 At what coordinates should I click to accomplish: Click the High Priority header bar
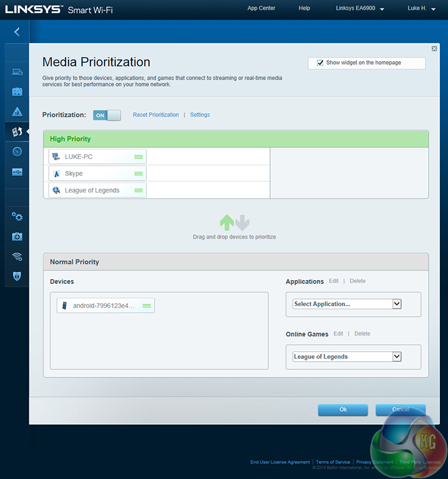point(236,139)
